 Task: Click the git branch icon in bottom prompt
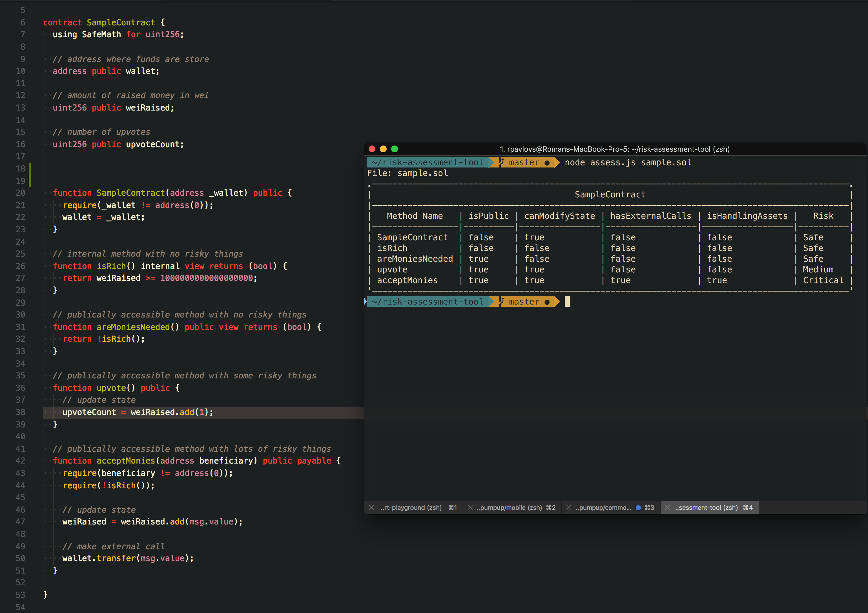502,301
